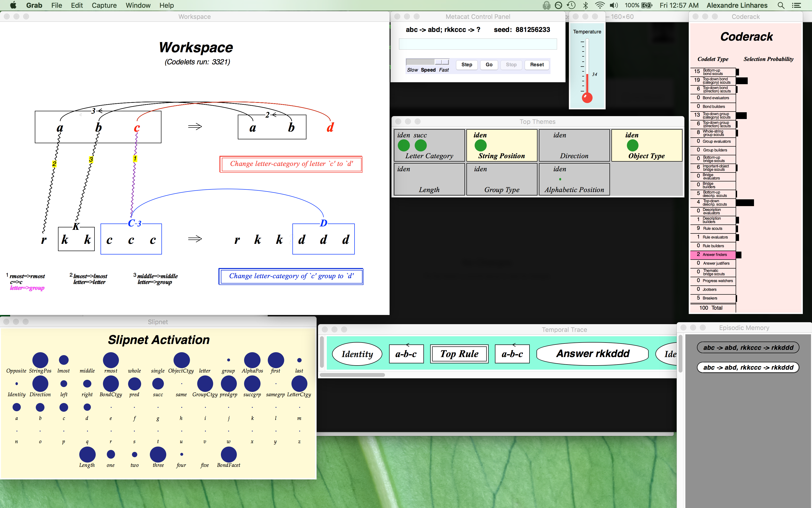Image resolution: width=812 pixels, height=508 pixels.
Task: Click the BondCtgy node in Slipnet
Action: click(x=111, y=384)
